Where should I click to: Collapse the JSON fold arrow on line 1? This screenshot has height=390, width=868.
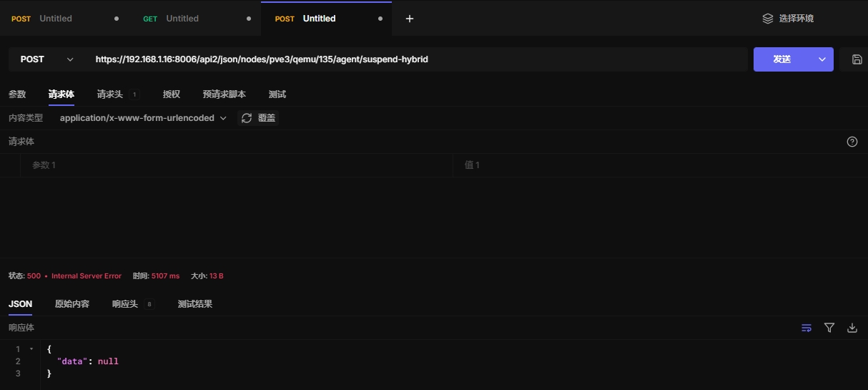(31, 349)
